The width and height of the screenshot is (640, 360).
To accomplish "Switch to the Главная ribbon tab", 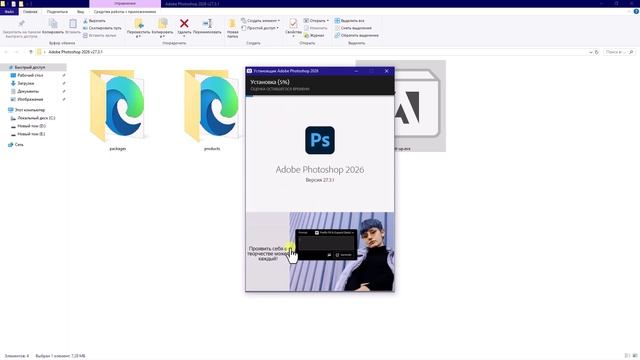I will (30, 12).
